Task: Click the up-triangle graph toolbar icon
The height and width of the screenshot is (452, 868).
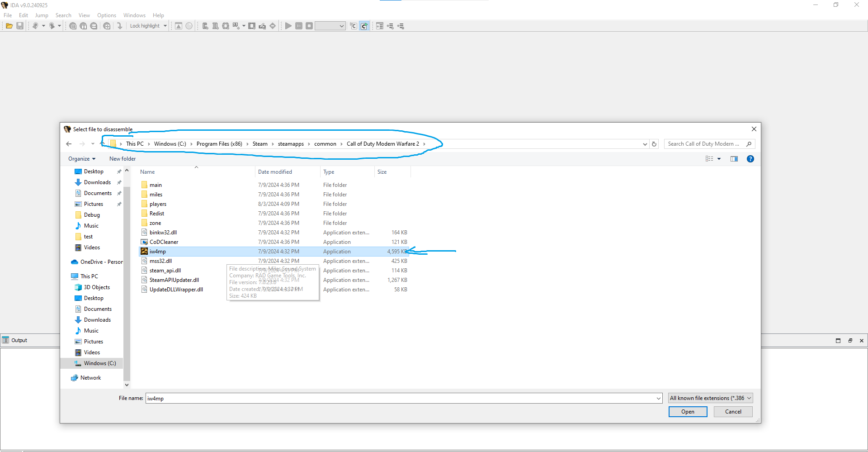Action: (x=179, y=26)
